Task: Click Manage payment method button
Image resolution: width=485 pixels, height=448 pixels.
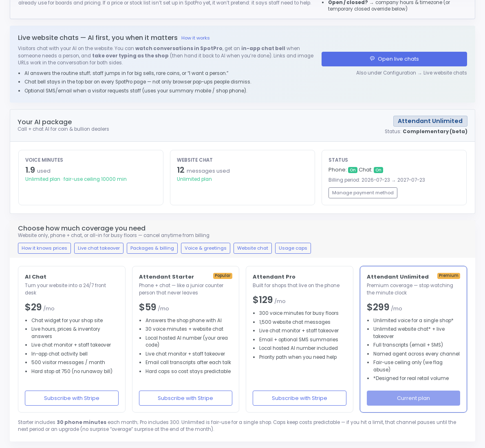Action: pos(363,193)
